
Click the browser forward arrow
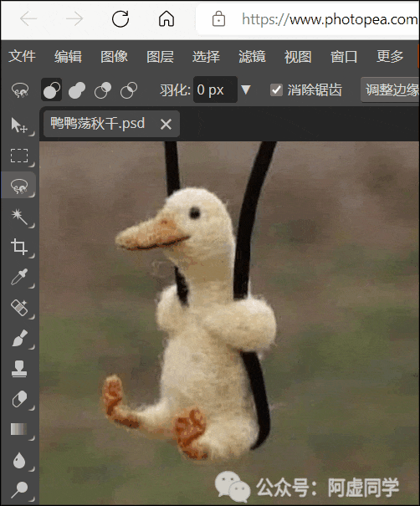74,19
